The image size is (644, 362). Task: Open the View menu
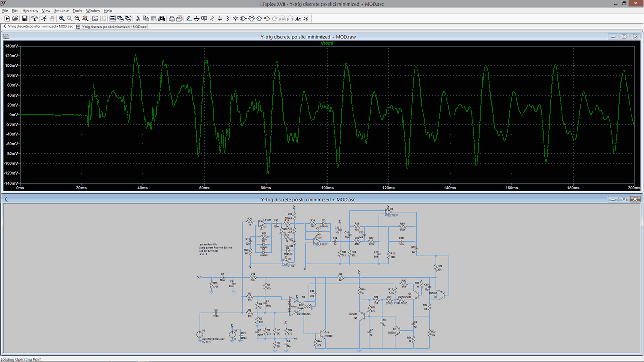pyautogui.click(x=46, y=11)
